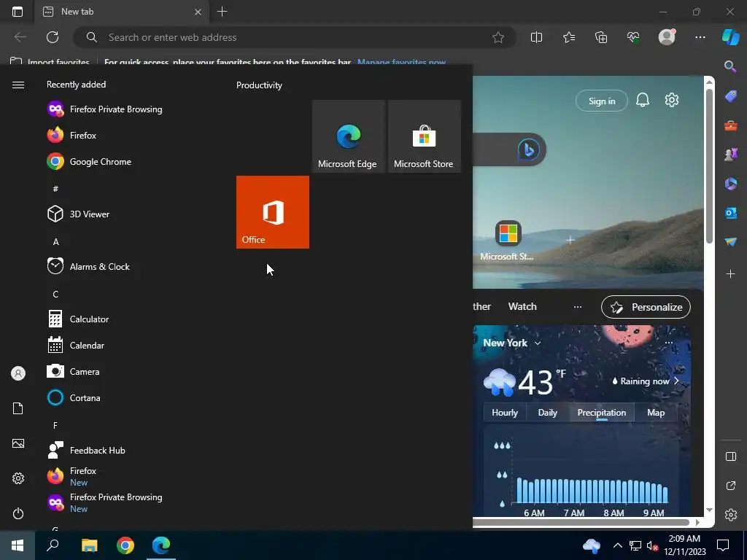Open a new Edge tab
This screenshot has height=560, width=747.
pos(222,12)
